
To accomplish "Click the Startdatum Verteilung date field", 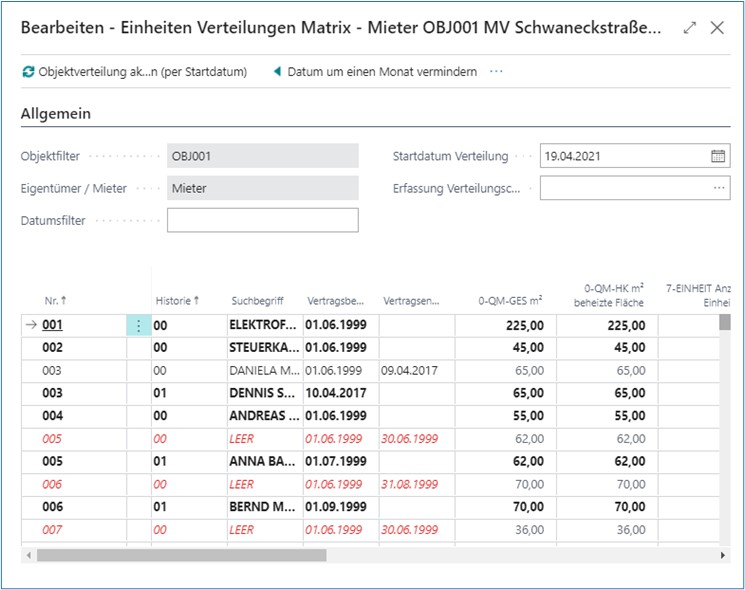I will [x=622, y=156].
